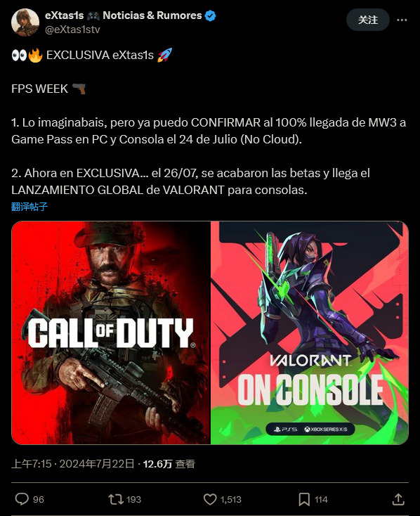Open the reply comment icon
Image resolution: width=420 pixels, height=516 pixels.
pos(22,499)
